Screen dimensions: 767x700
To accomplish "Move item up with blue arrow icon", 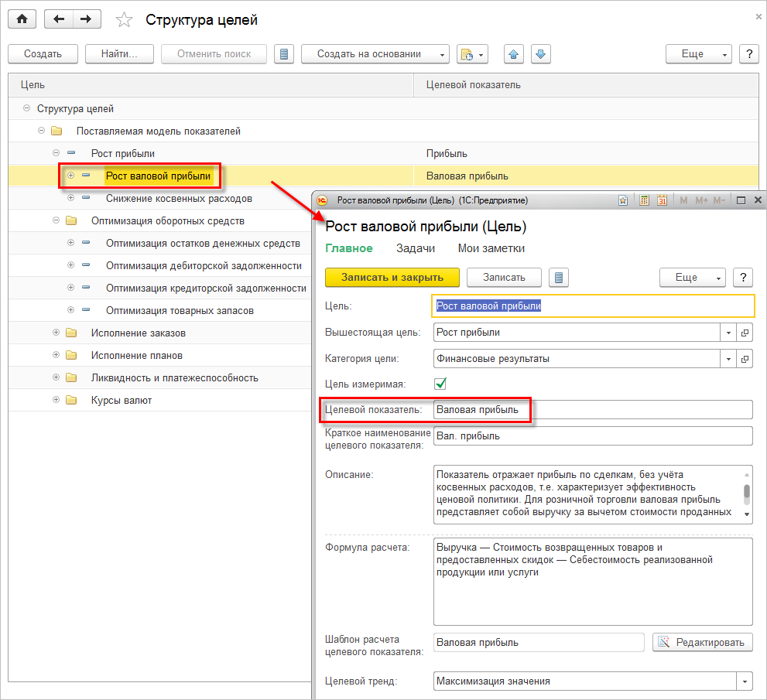I will tap(514, 54).
